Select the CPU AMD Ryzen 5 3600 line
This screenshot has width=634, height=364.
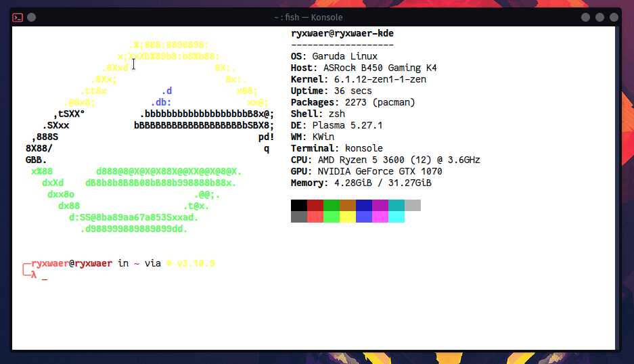click(x=385, y=160)
